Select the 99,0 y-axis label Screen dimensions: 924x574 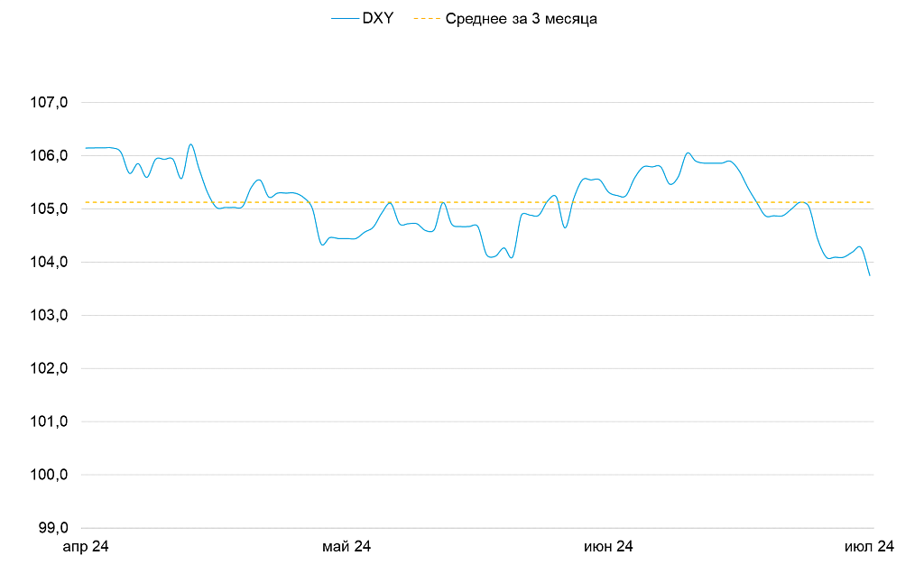point(52,529)
